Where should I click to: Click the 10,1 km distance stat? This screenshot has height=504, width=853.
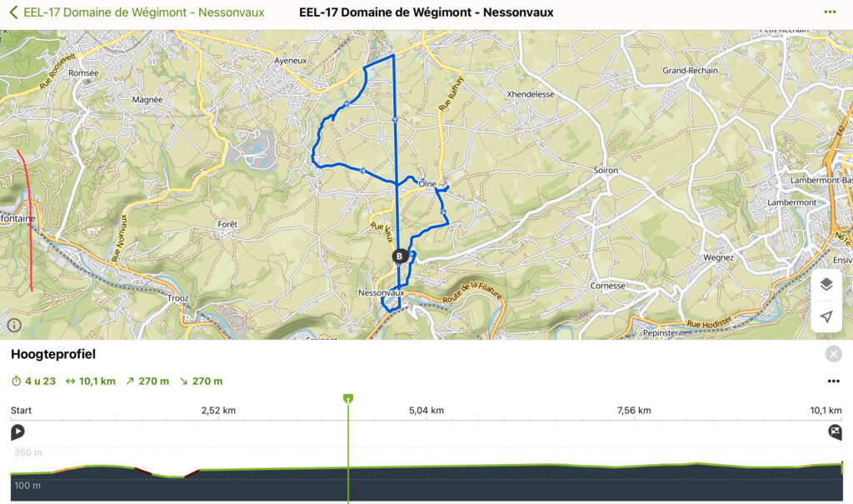coord(90,382)
